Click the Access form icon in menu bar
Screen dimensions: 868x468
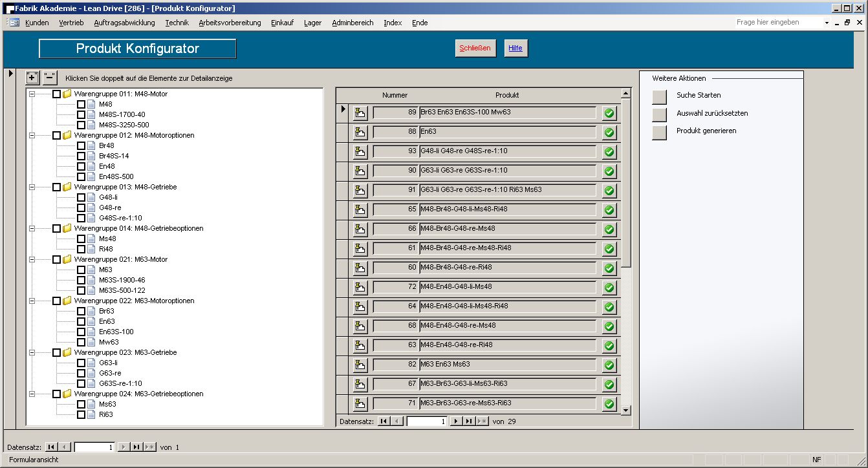click(14, 22)
